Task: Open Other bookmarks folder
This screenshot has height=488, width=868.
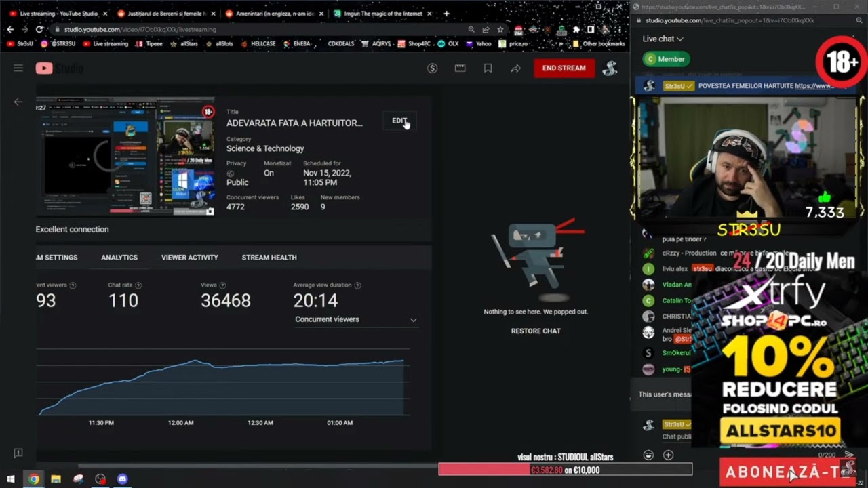Action: 599,43
